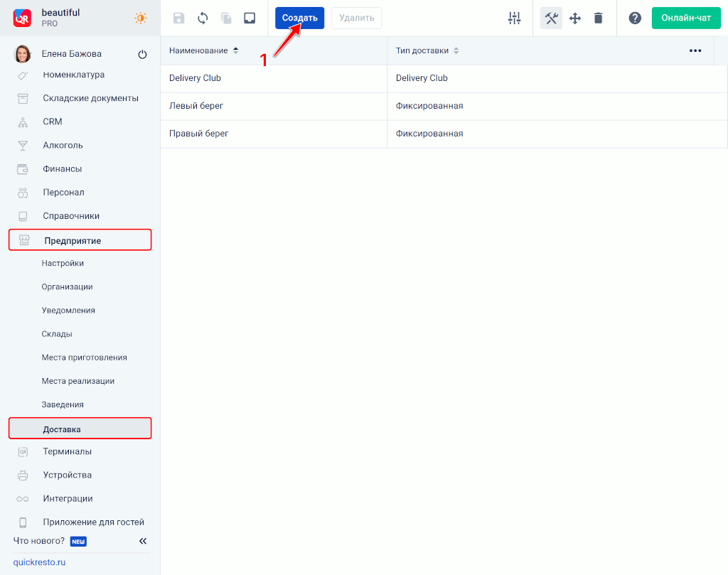Open Организации submenu item

pos(67,287)
